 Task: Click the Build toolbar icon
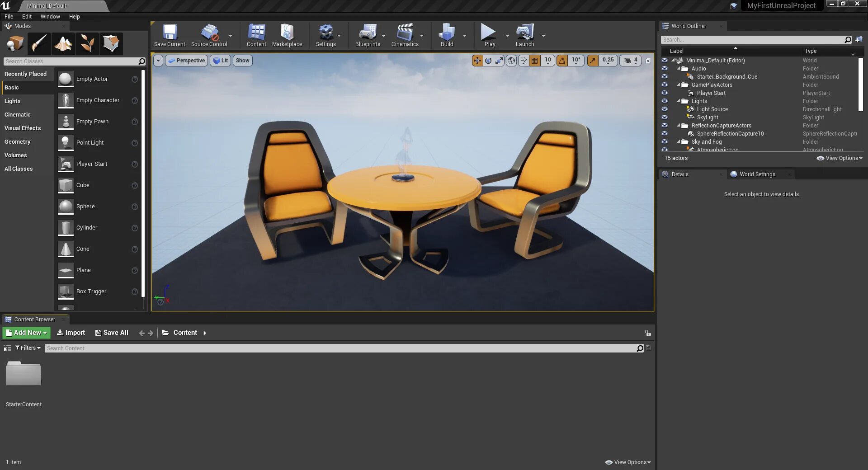pos(447,35)
